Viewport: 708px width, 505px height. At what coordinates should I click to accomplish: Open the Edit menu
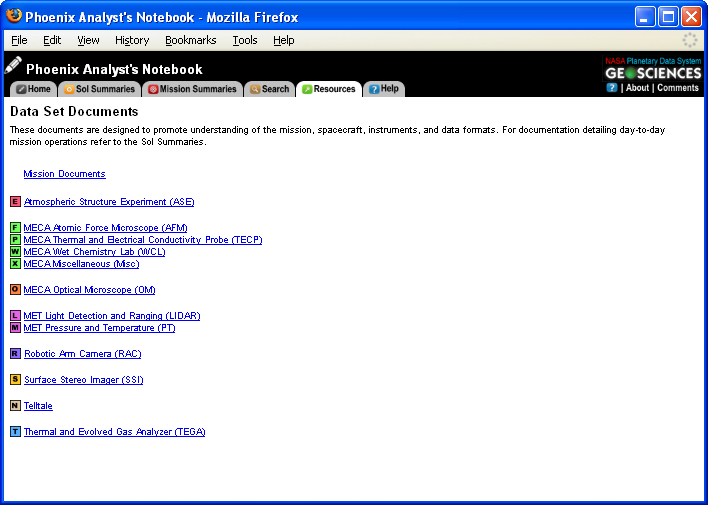[x=52, y=40]
